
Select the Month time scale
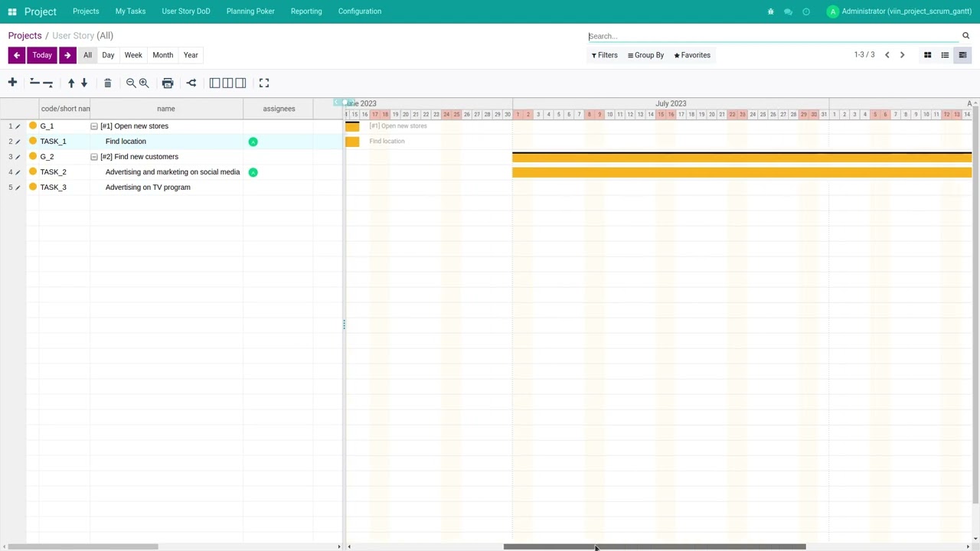coord(162,55)
